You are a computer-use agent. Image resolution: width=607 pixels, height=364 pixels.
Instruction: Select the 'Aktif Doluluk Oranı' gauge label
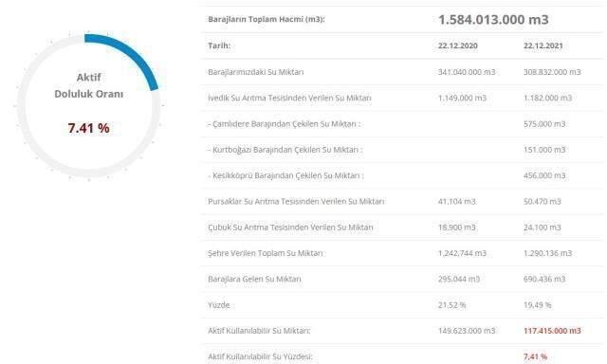88,85
